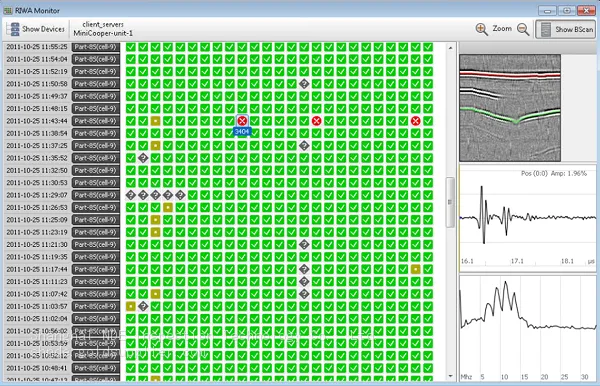Click the yellow warning cell in 11:23:19 row
Viewport: 600px width, 386px height.
[x=155, y=232]
